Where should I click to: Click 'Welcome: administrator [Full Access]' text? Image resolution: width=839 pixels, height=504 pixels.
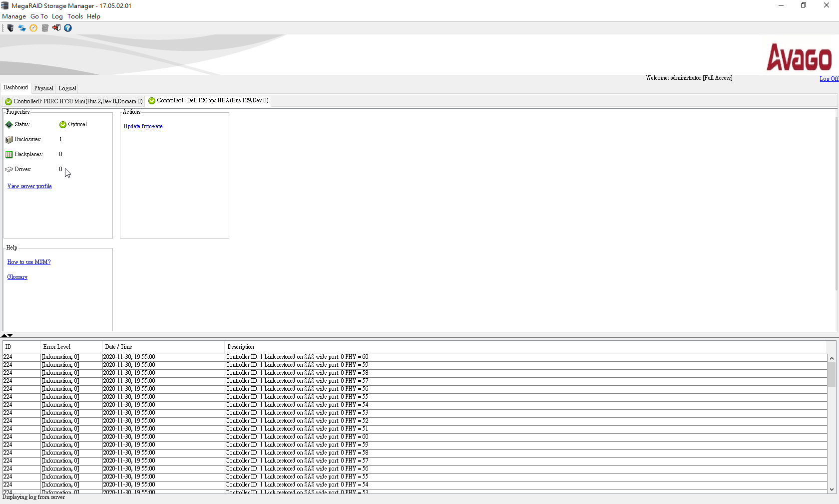click(x=689, y=78)
